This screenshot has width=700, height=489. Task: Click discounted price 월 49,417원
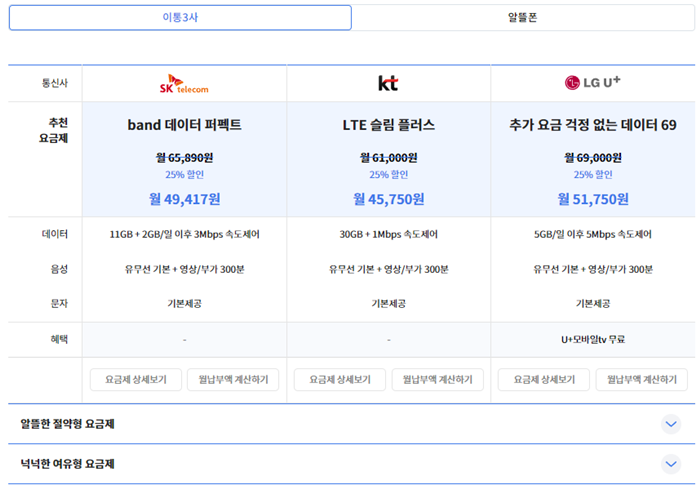[x=184, y=199]
